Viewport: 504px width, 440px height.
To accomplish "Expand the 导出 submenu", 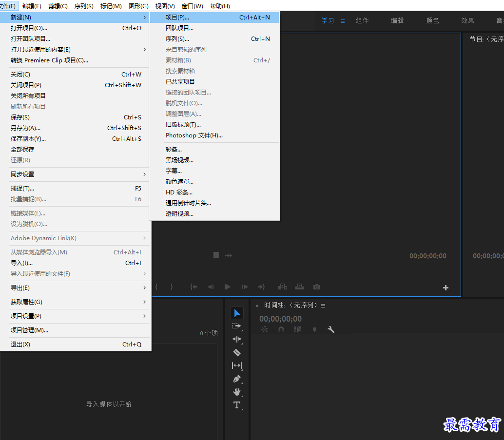I will pyautogui.click(x=76, y=287).
